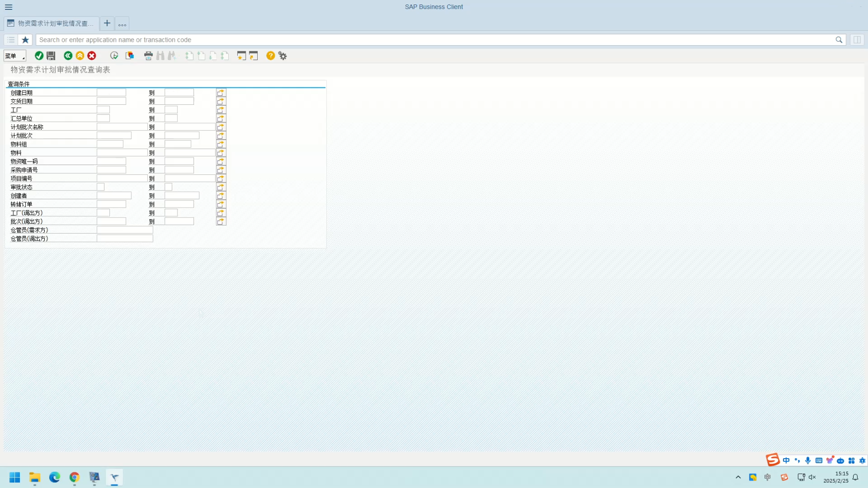Open Google Chrome from the taskbar
Image resolution: width=868 pixels, height=488 pixels.
[74, 477]
